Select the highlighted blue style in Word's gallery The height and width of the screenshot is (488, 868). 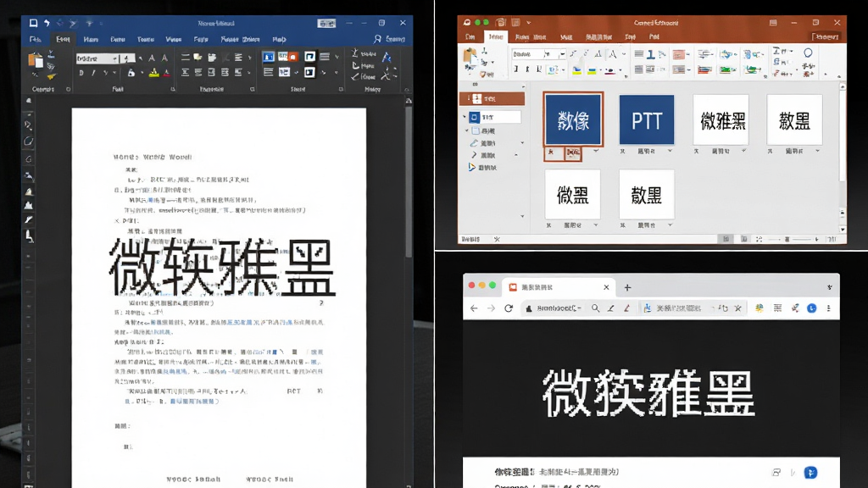(269, 57)
